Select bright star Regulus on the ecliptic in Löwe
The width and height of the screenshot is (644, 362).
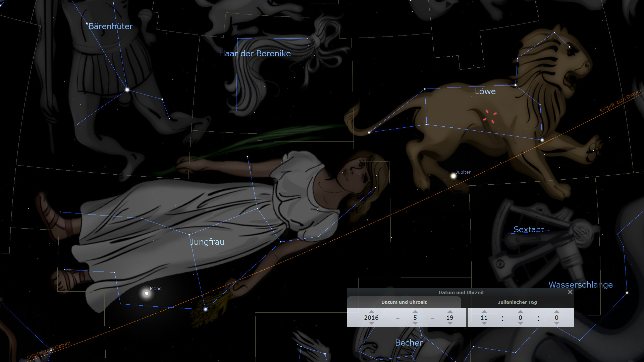[x=542, y=140]
